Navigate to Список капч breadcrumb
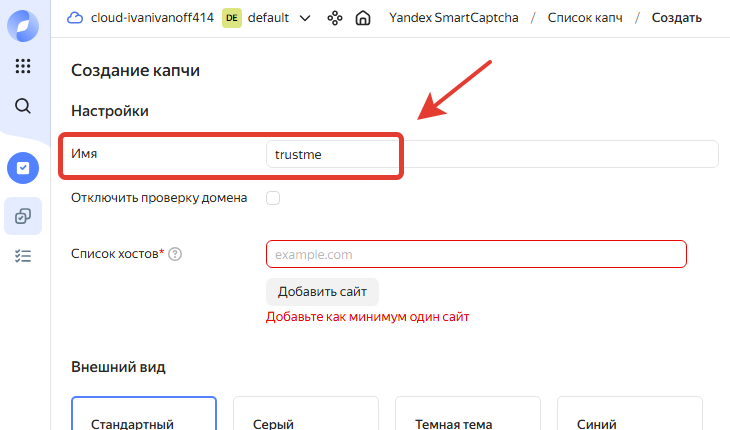This screenshot has height=430, width=730. pyautogui.click(x=583, y=18)
